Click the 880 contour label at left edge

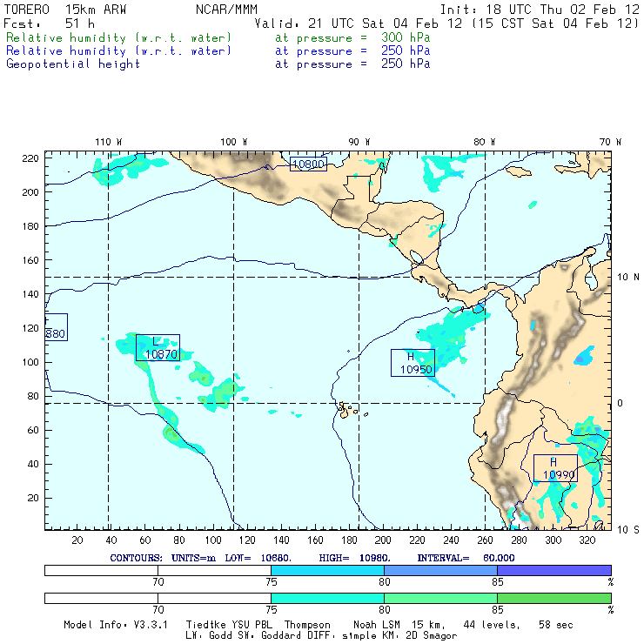pos(56,327)
